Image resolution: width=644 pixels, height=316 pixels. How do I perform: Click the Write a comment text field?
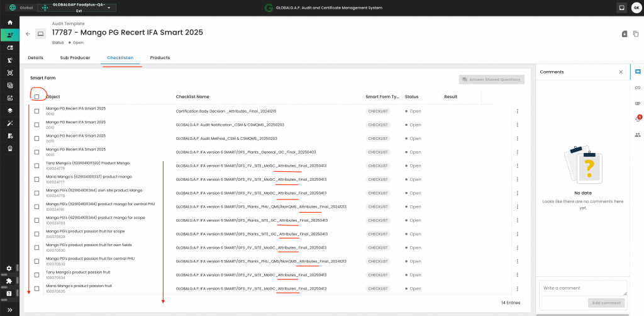pyautogui.click(x=582, y=288)
